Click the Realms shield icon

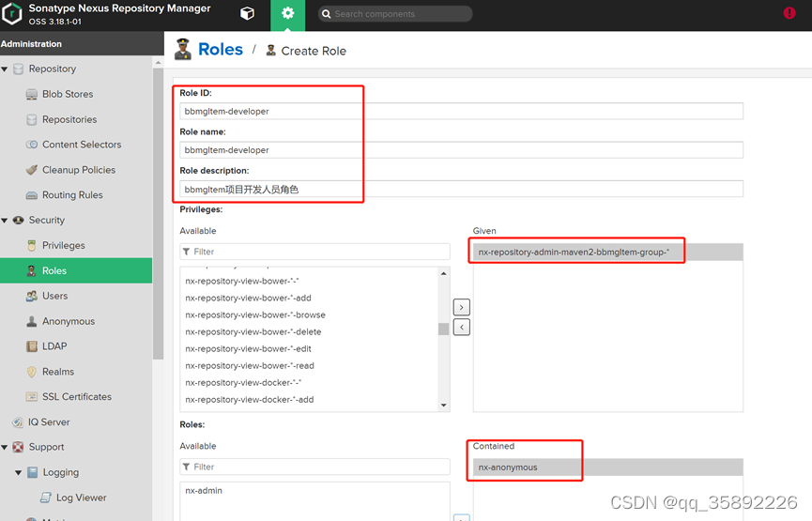click(x=32, y=372)
